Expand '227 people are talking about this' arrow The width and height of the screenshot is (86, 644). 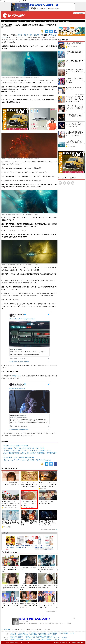48,362
